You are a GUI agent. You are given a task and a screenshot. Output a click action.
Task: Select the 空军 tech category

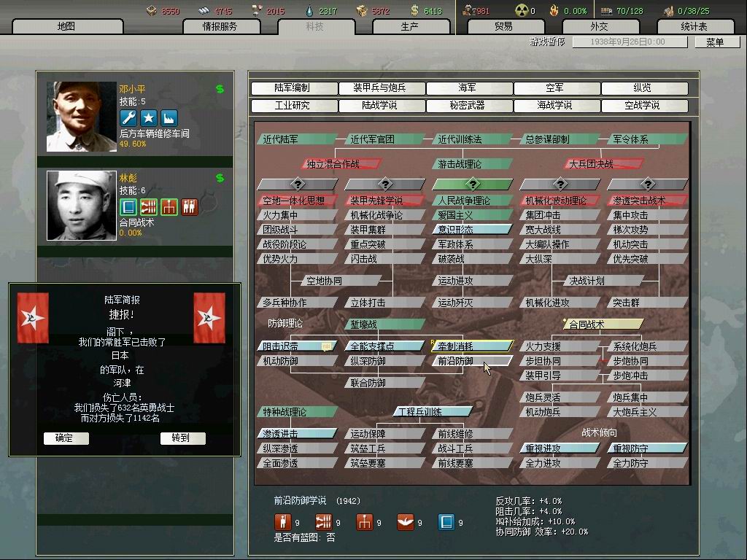557,88
